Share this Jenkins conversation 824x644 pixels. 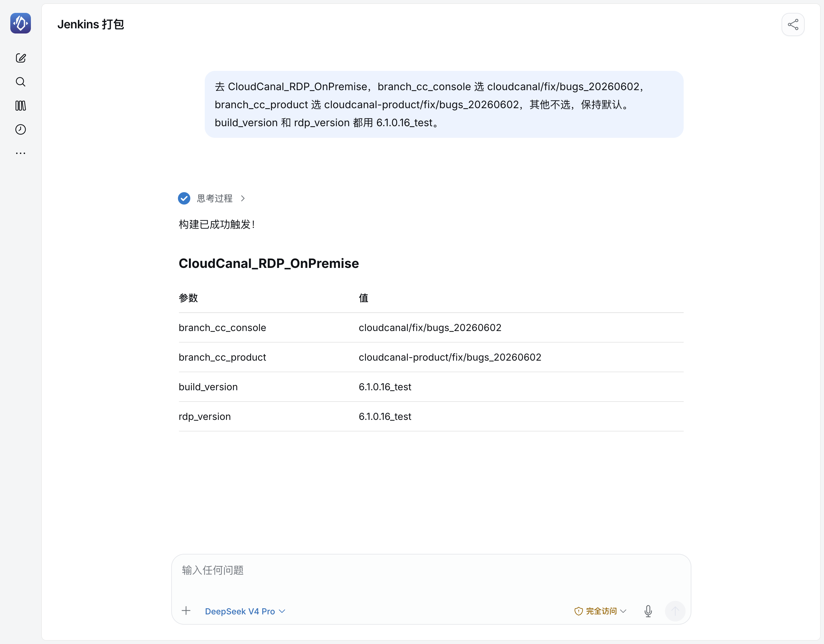793,24
